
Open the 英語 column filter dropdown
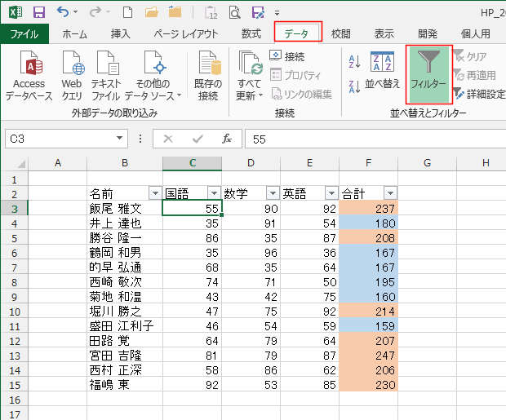point(331,193)
